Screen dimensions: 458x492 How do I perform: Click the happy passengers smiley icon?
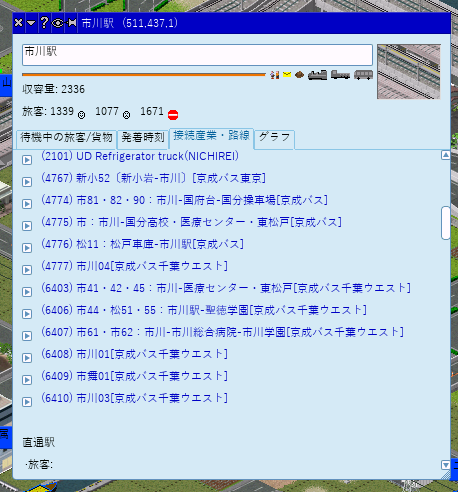coord(81,115)
